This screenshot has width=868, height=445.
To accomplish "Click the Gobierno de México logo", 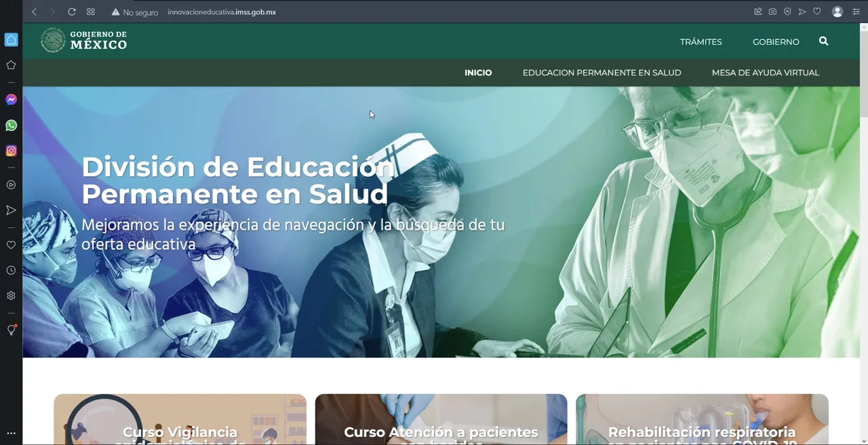I will click(x=84, y=41).
